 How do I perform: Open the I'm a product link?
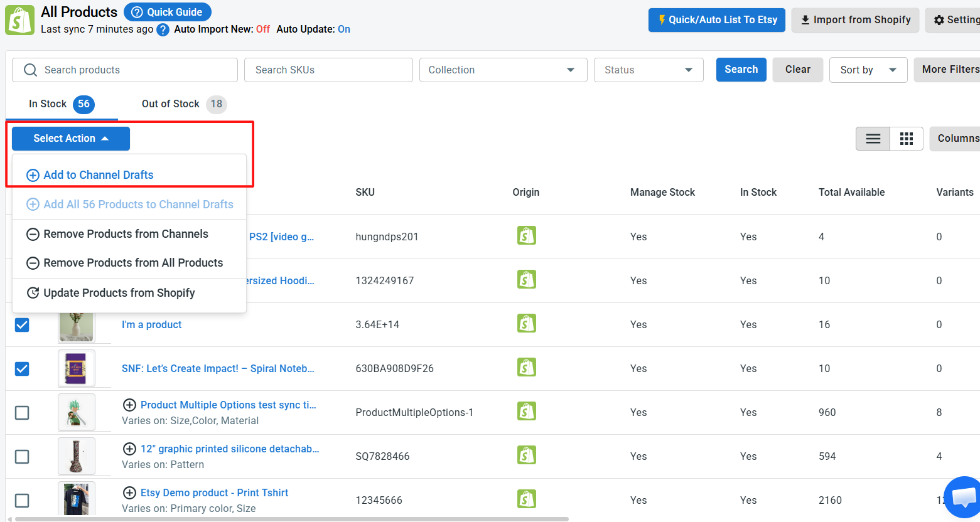point(152,325)
